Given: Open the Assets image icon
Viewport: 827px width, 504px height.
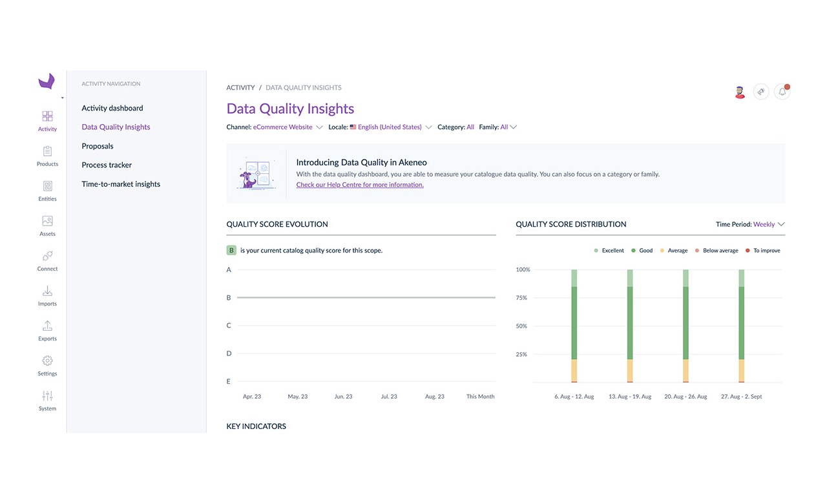Looking at the screenshot, I should click(x=47, y=221).
